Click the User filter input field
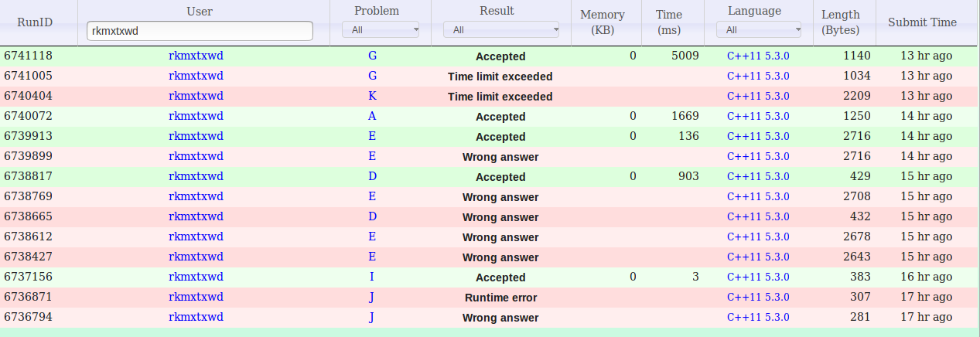Viewport: 980px width, 337px height. (x=200, y=31)
